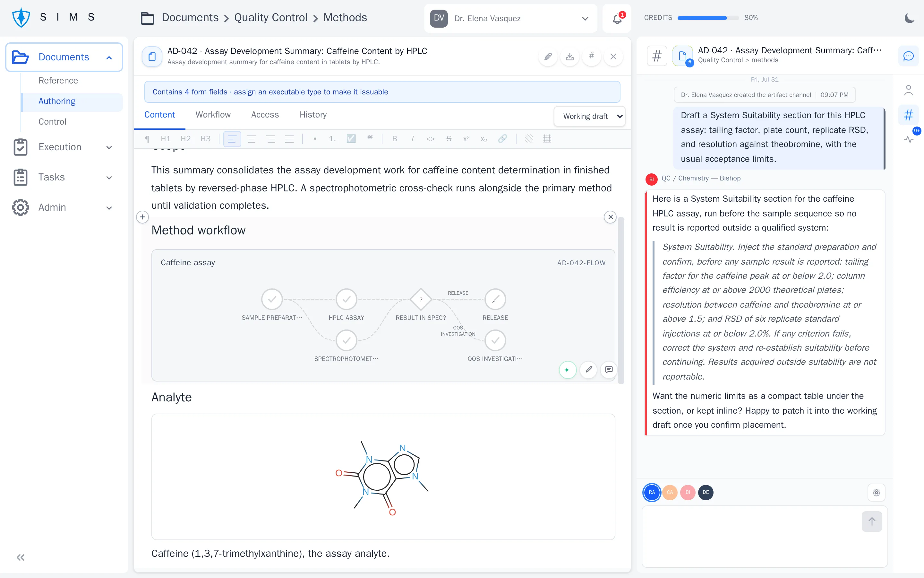Click the Methods breadcrumb

pyautogui.click(x=345, y=18)
